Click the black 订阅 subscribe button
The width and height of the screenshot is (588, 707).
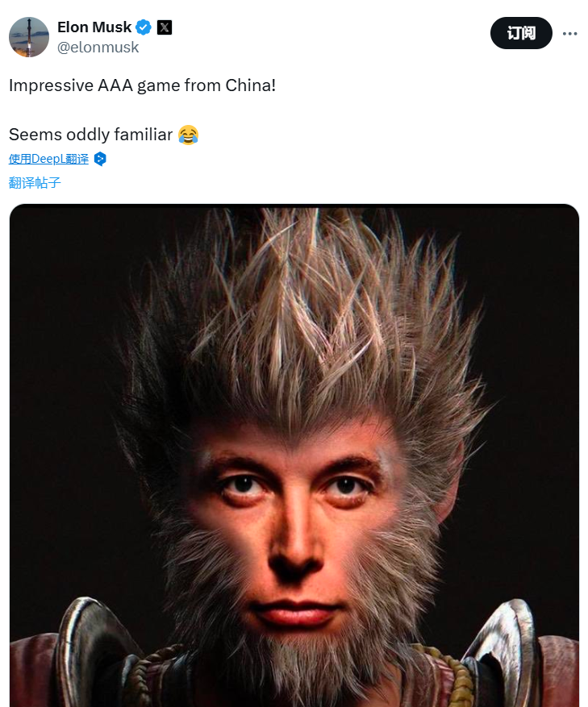[521, 33]
